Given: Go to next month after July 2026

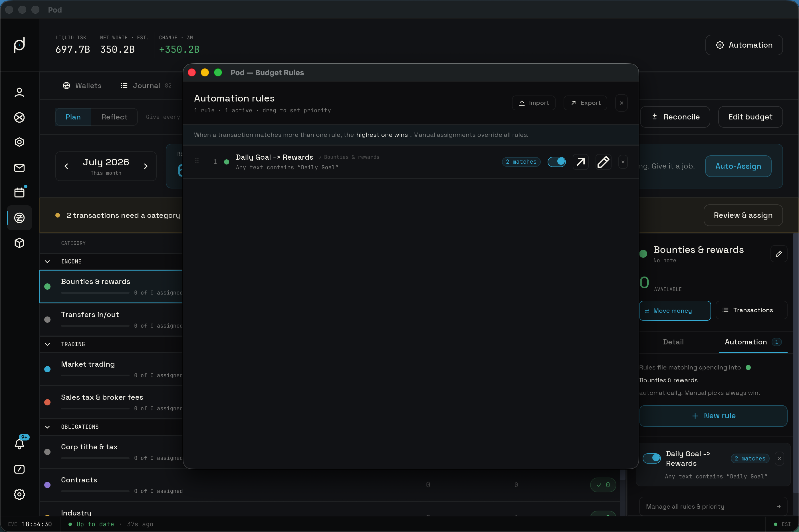Looking at the screenshot, I should pyautogui.click(x=146, y=166).
